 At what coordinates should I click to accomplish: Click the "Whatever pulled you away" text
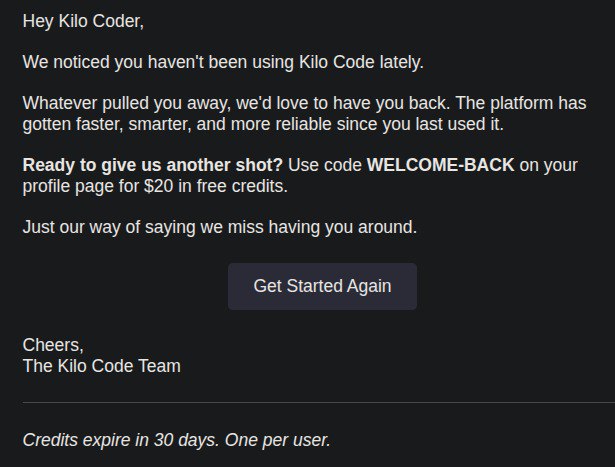coord(112,104)
